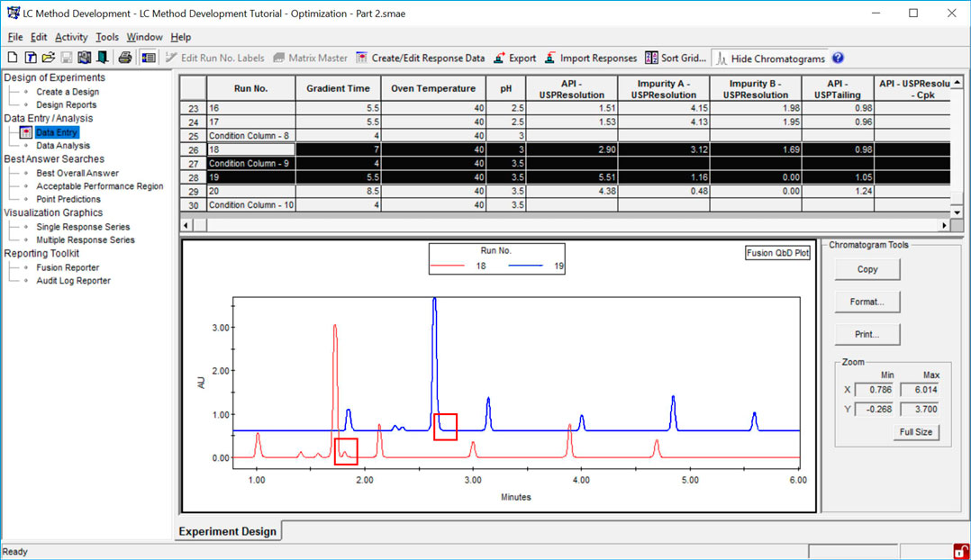Viewport: 971px width, 560px height.
Task: Click the blue Help question mark icon
Action: click(838, 58)
